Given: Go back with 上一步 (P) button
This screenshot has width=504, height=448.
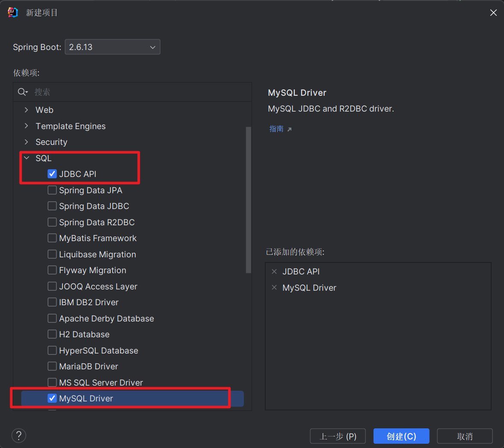Looking at the screenshot, I should (x=338, y=436).
